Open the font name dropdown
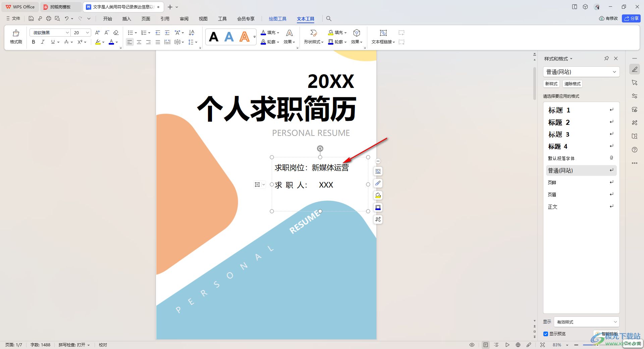 [x=67, y=33]
